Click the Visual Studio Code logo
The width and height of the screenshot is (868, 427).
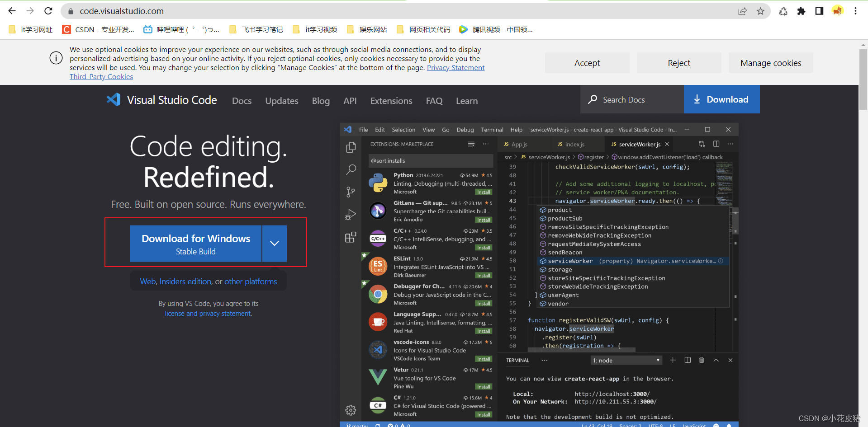tap(114, 99)
